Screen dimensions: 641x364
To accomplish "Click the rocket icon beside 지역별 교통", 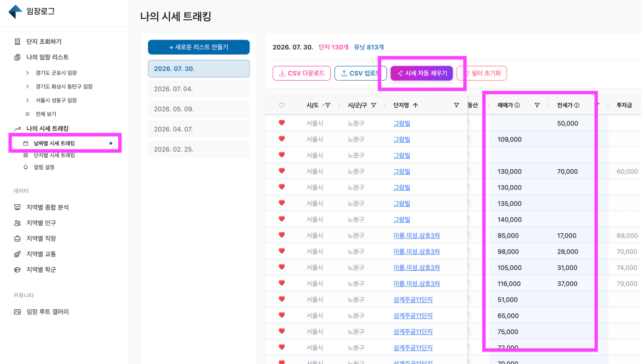I will coord(17,254).
